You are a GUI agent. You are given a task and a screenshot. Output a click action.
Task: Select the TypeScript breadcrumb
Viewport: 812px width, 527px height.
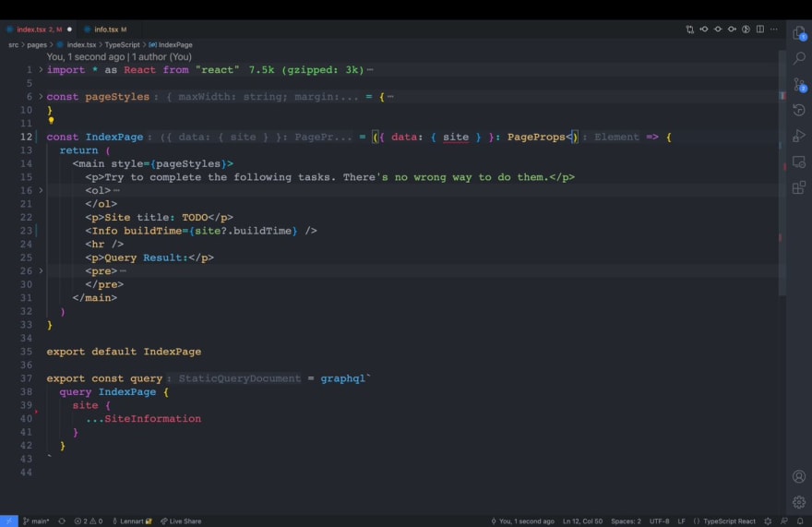(122, 44)
